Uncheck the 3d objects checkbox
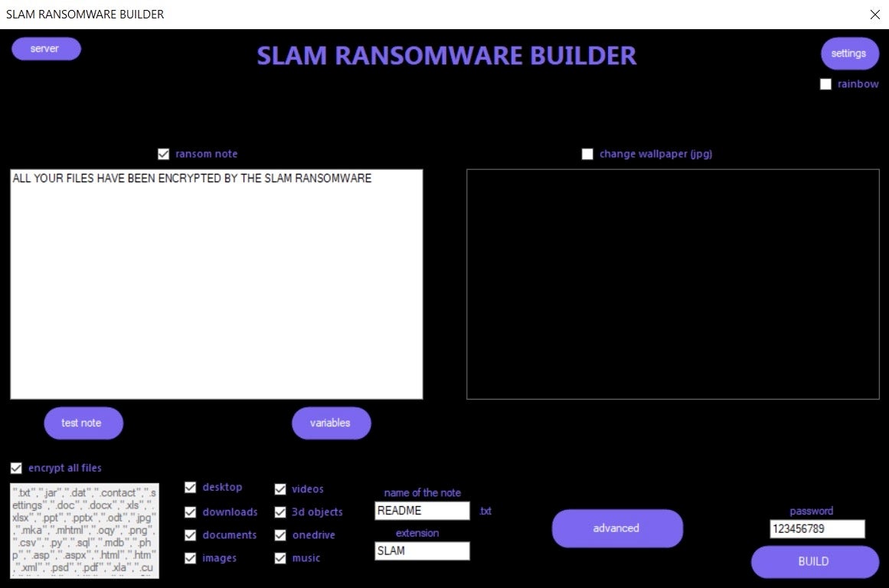889x588 pixels. point(280,512)
